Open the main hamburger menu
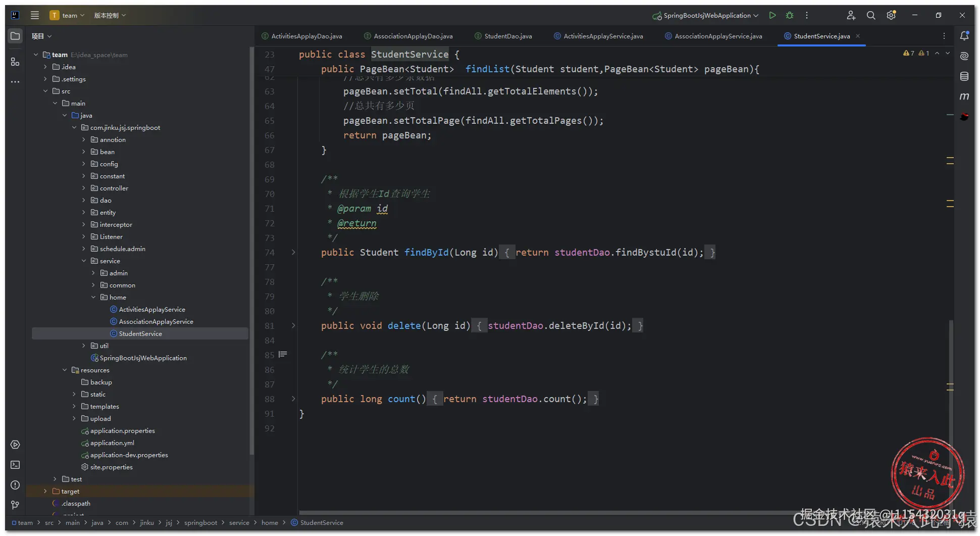 35,15
